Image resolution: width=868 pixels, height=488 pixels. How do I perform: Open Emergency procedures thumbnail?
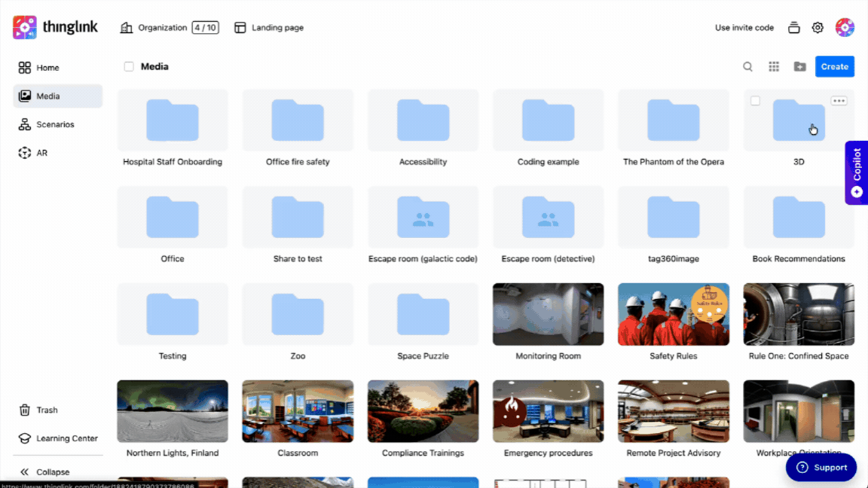548,411
